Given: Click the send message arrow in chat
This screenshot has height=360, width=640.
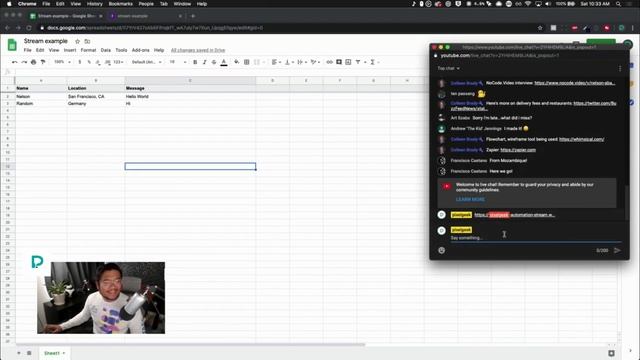Looking at the screenshot, I should [617, 250].
